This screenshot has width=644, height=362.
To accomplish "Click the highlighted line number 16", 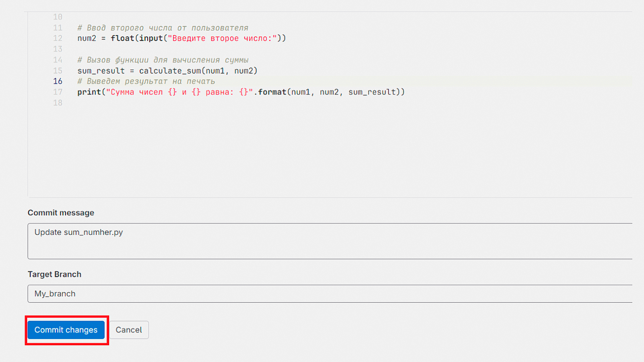I will click(58, 81).
